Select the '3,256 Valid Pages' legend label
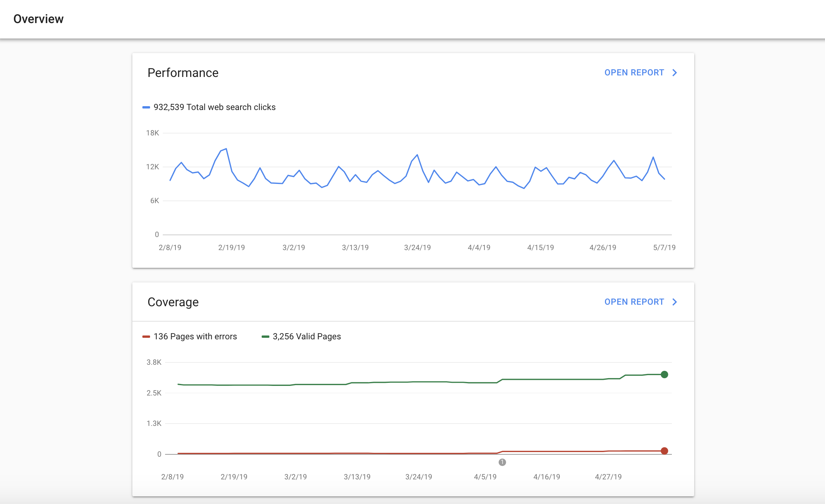The width and height of the screenshot is (825, 504). [307, 337]
